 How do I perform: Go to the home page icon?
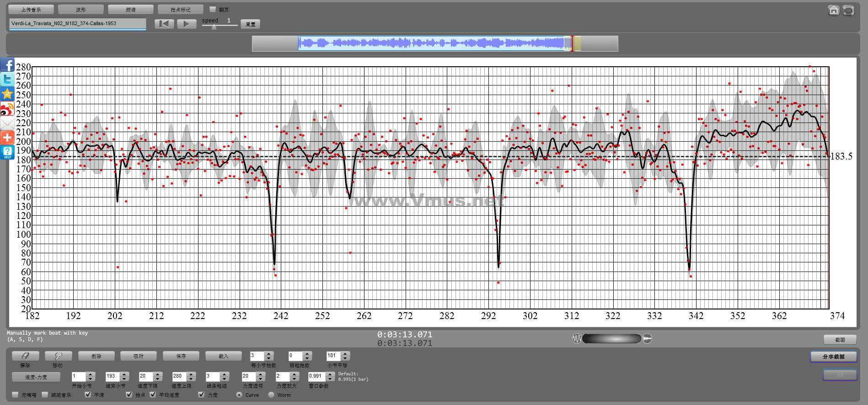pyautogui.click(x=833, y=10)
